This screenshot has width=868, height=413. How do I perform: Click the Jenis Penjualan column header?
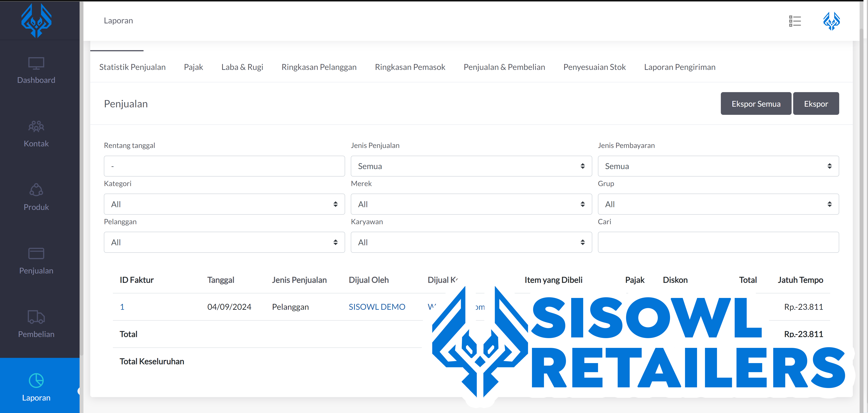point(299,280)
